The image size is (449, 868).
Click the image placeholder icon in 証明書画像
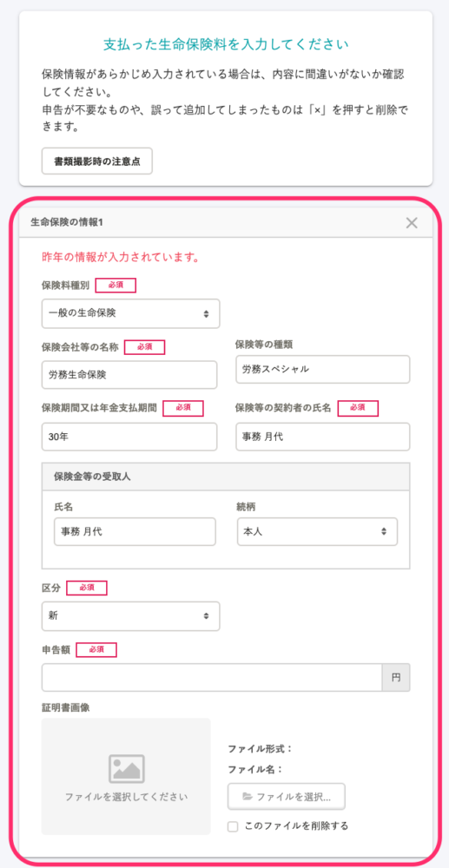[x=126, y=769]
